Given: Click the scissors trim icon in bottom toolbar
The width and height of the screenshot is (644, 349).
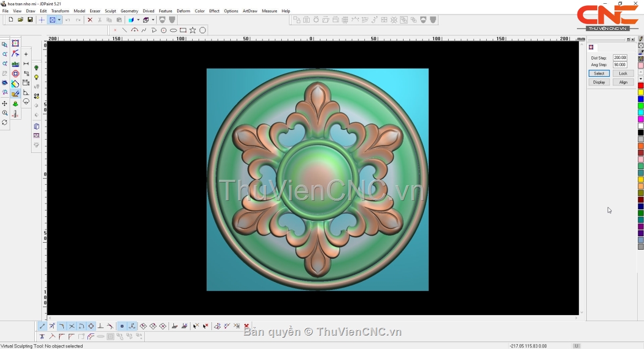Looking at the screenshot, I should 42,337.
